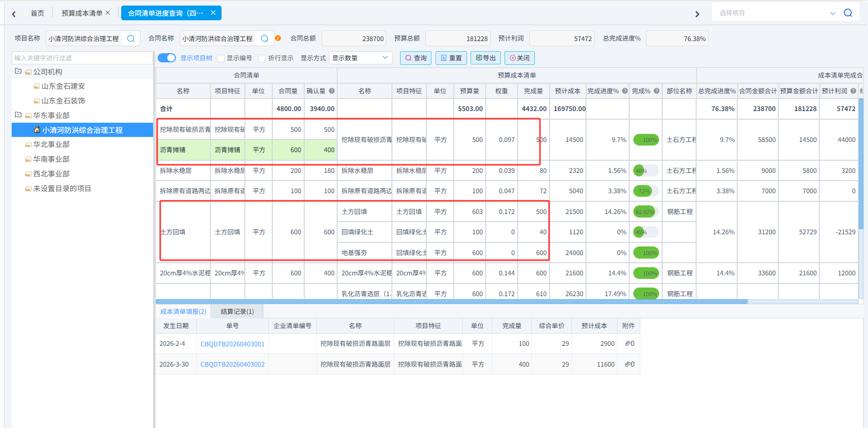The width and height of the screenshot is (868, 428).
Task: Click the vertical scrollbar of the main table
Action: pyautogui.click(x=861, y=163)
